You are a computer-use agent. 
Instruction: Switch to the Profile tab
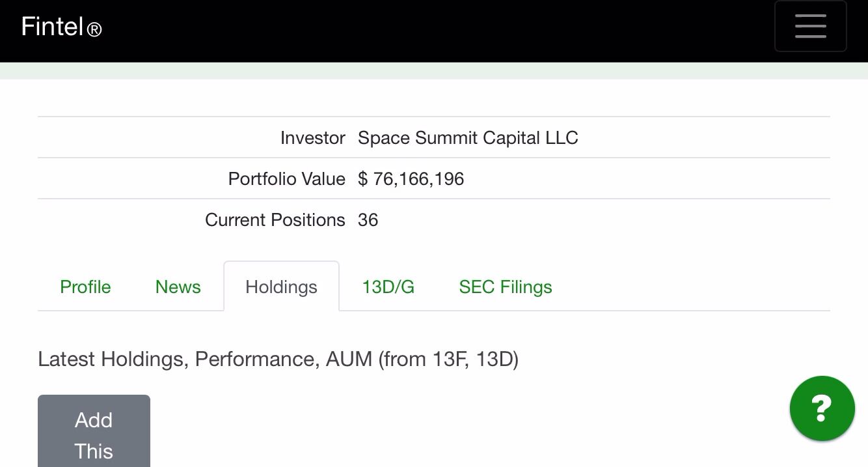(85, 287)
